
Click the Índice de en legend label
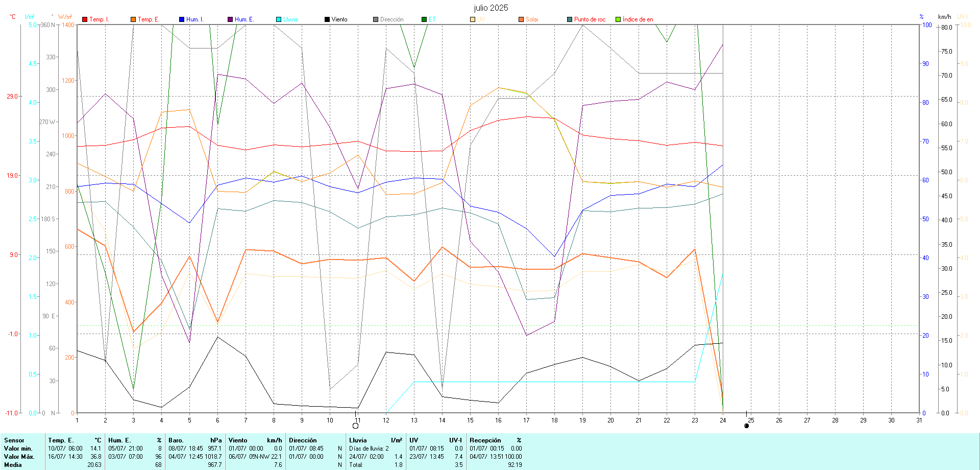[x=638, y=19]
